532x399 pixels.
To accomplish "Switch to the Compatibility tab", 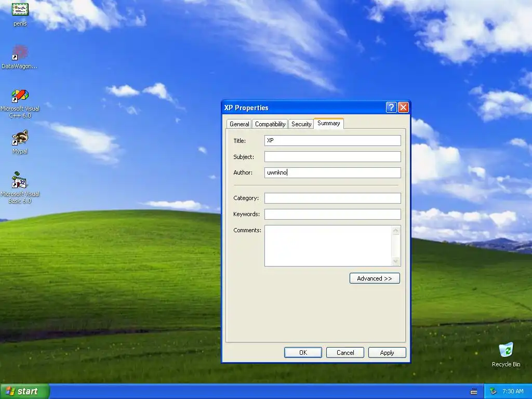I will pos(270,124).
